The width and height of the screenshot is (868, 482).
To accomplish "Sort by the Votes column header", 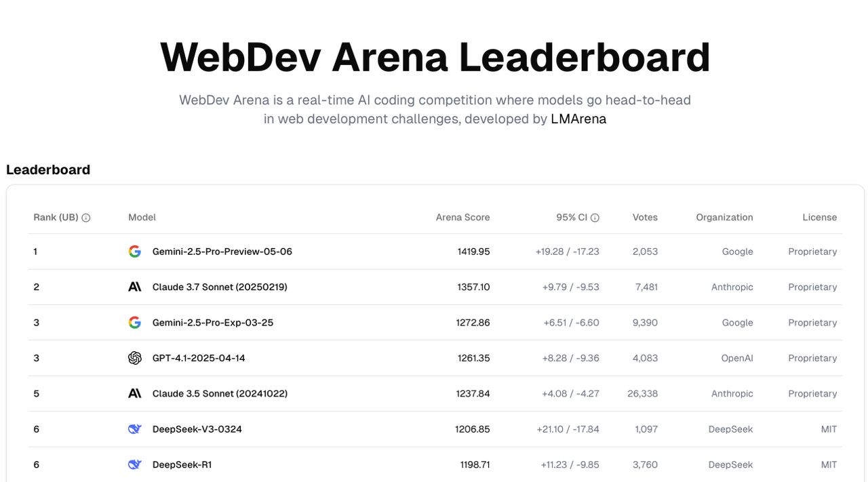I will [645, 218].
